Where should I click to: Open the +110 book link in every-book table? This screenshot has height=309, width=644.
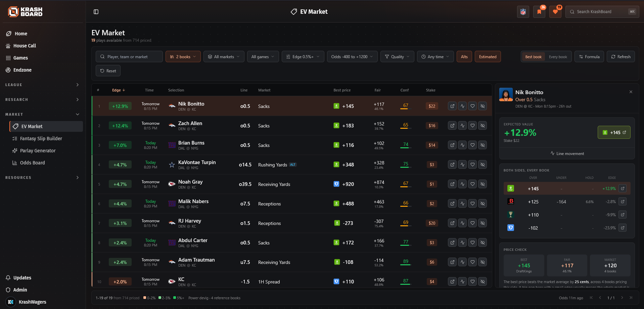coord(623,215)
